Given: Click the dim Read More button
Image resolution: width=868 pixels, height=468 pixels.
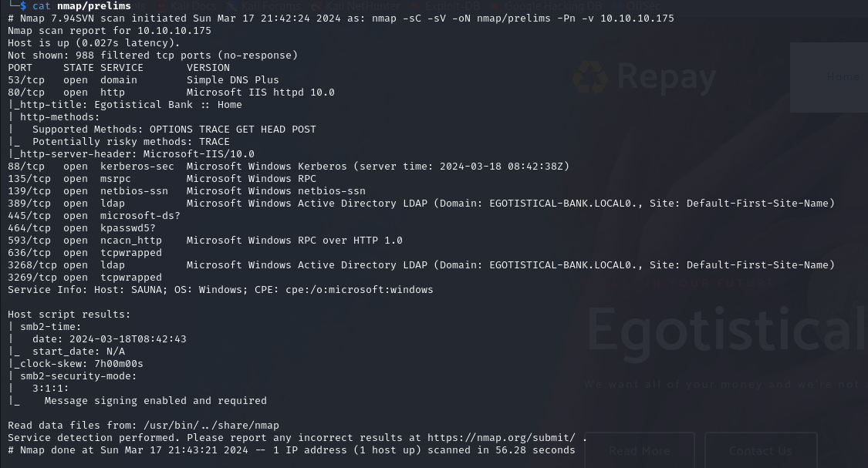Looking at the screenshot, I should (640, 451).
